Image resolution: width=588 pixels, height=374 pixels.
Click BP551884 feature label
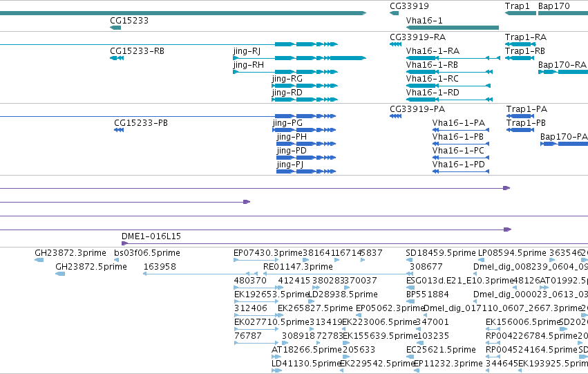point(428,294)
